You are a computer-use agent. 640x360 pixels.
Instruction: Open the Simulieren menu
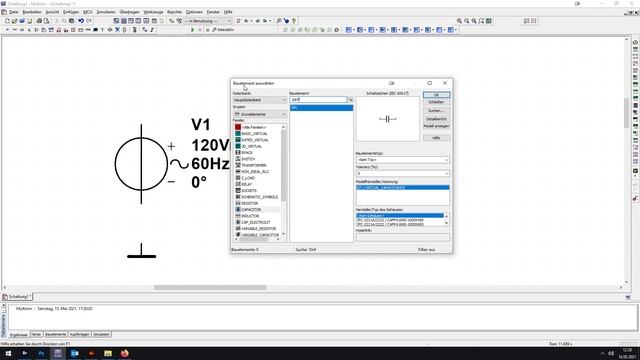pyautogui.click(x=106, y=12)
